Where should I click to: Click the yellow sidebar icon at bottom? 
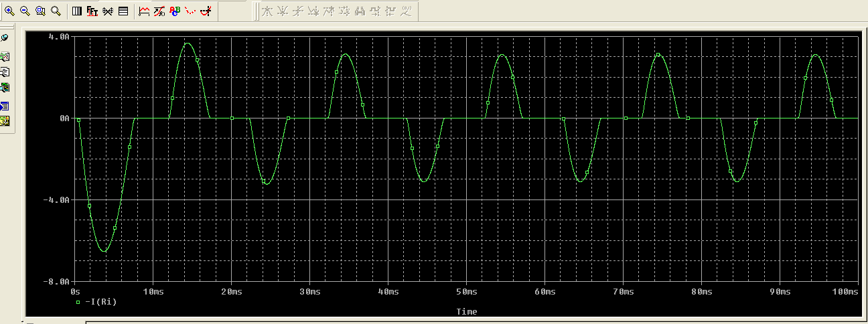[x=5, y=121]
